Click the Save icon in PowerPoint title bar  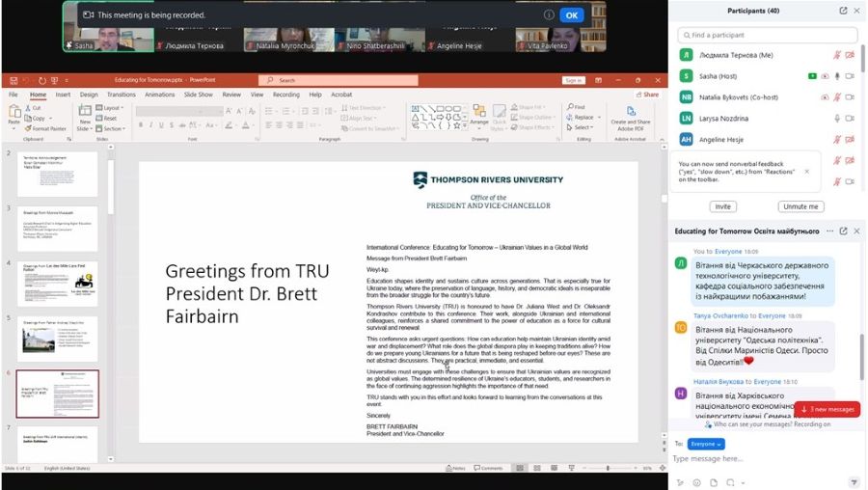coord(14,80)
